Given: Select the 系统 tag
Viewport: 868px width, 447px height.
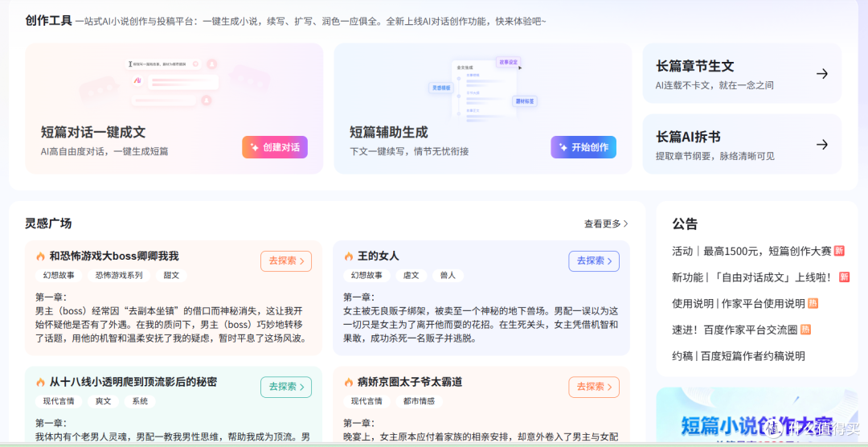Looking at the screenshot, I should tap(140, 401).
